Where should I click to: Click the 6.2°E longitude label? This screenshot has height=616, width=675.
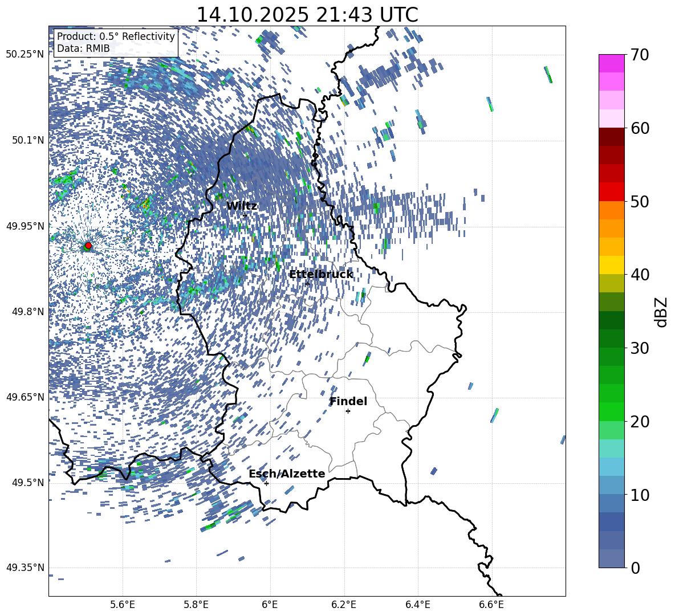tap(344, 605)
